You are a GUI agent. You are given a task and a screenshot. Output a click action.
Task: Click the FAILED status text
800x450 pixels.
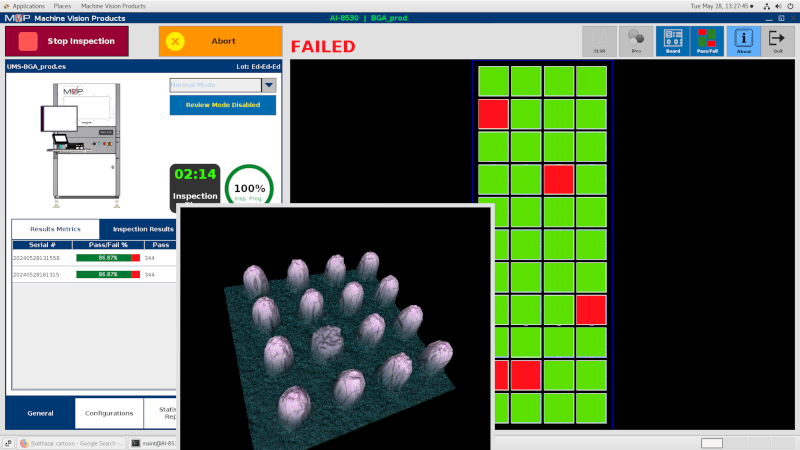click(323, 46)
